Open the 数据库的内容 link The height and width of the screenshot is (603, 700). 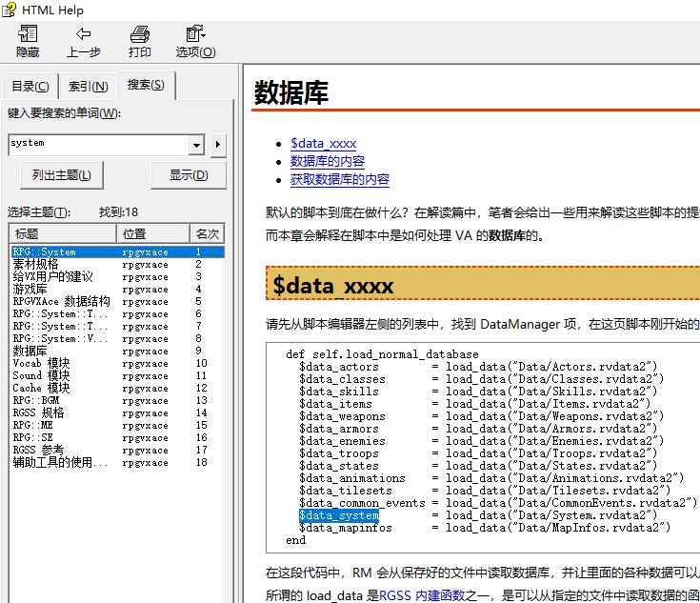coord(328,161)
